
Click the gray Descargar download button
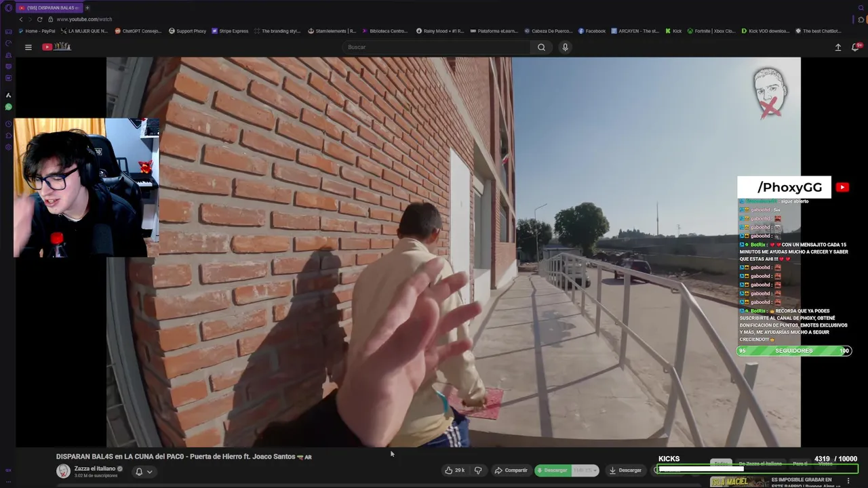point(625,470)
